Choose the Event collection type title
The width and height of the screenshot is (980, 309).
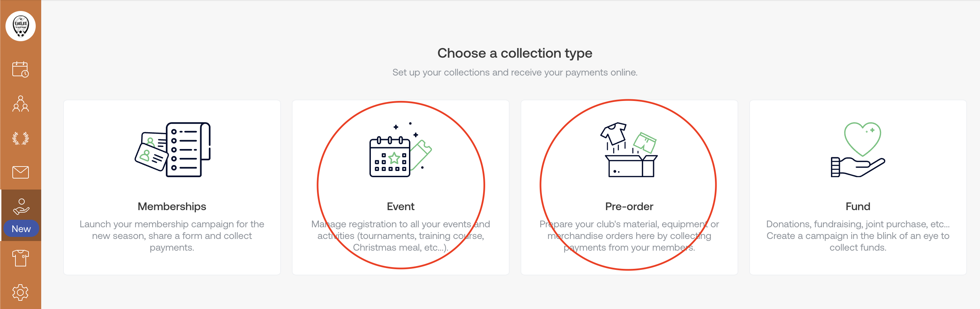(400, 207)
